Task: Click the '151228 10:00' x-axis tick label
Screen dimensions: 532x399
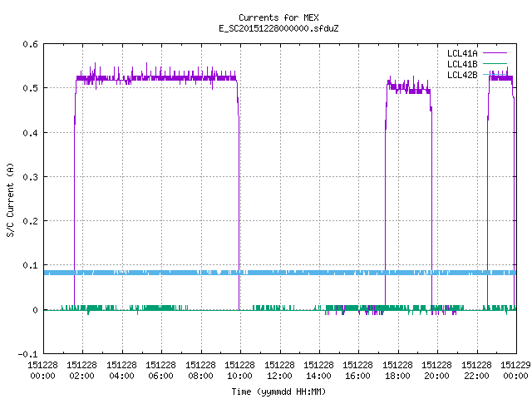Action: [239, 370]
